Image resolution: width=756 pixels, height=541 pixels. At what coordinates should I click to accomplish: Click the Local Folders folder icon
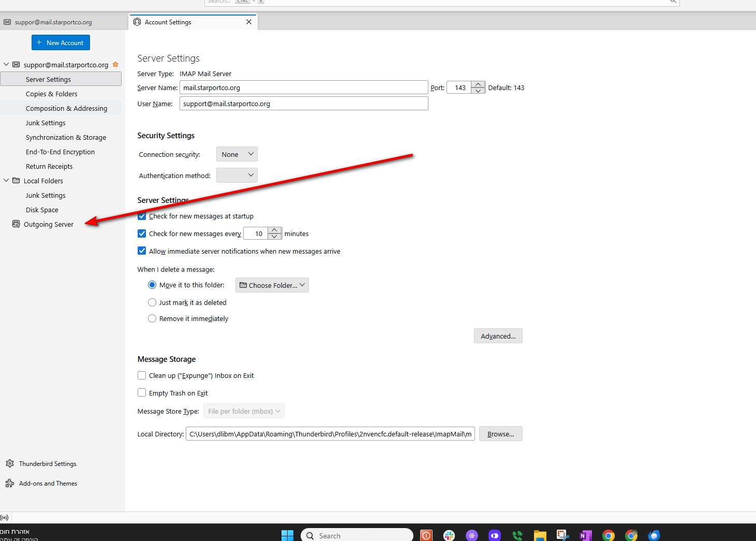pyautogui.click(x=16, y=181)
